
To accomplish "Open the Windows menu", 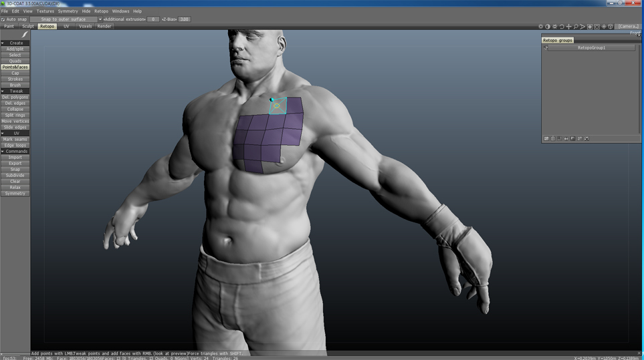I will (121, 11).
